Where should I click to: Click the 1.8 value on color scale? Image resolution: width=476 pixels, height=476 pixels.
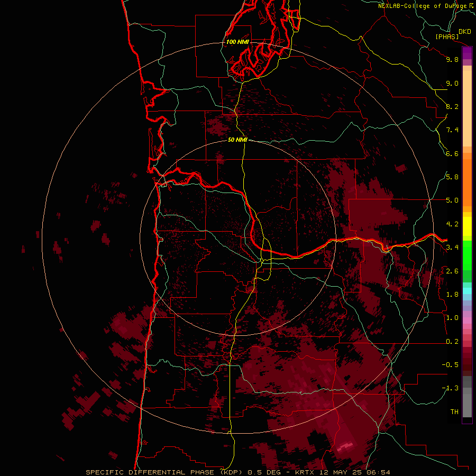[x=452, y=295]
